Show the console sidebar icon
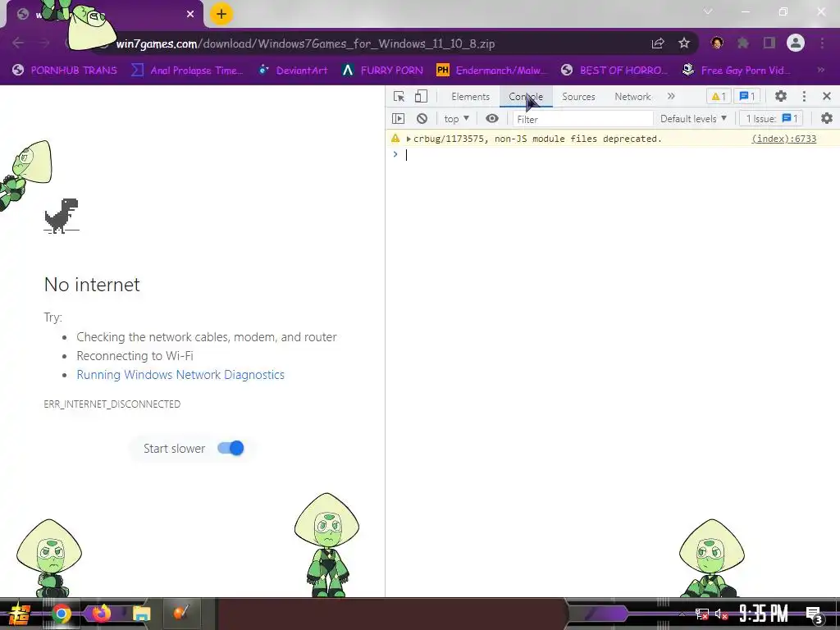The height and width of the screenshot is (630, 840). point(398,118)
